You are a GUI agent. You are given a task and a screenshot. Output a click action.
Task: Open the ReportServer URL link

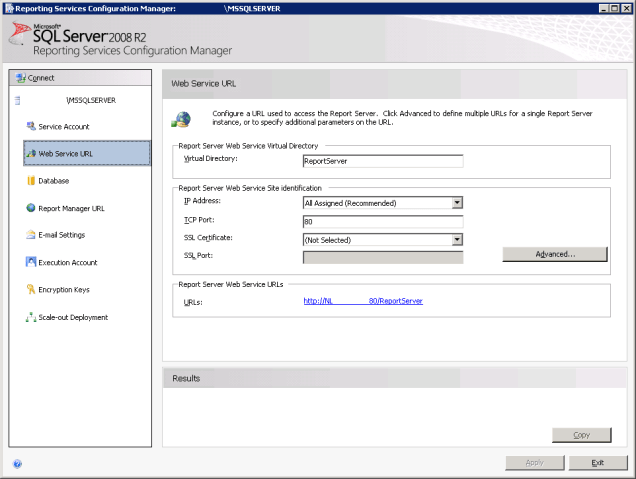click(363, 300)
